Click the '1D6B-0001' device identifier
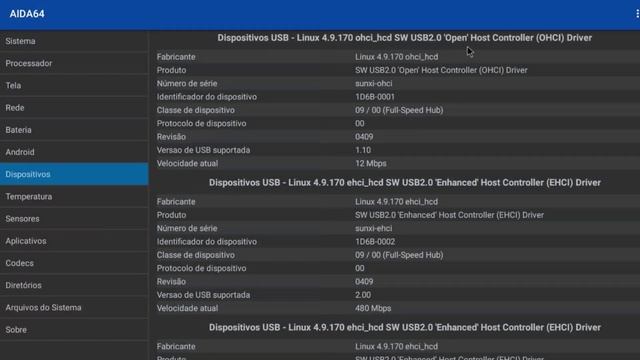Viewport: 640px width, 360px height. [375, 97]
